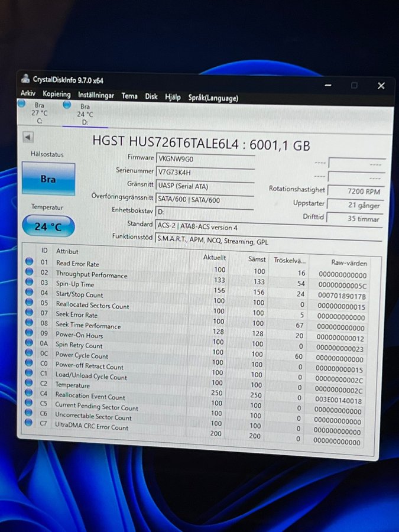Open the Arkiv menu

(x=28, y=94)
